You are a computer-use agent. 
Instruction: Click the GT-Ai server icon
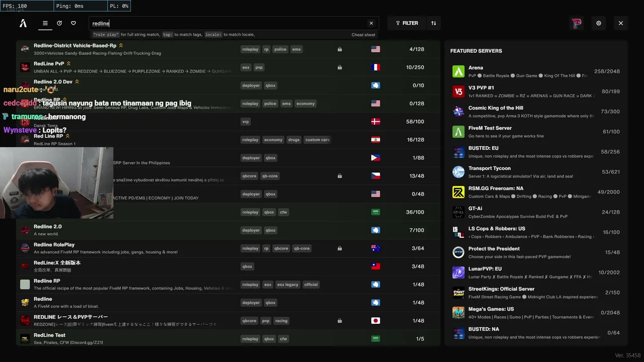coord(458,212)
